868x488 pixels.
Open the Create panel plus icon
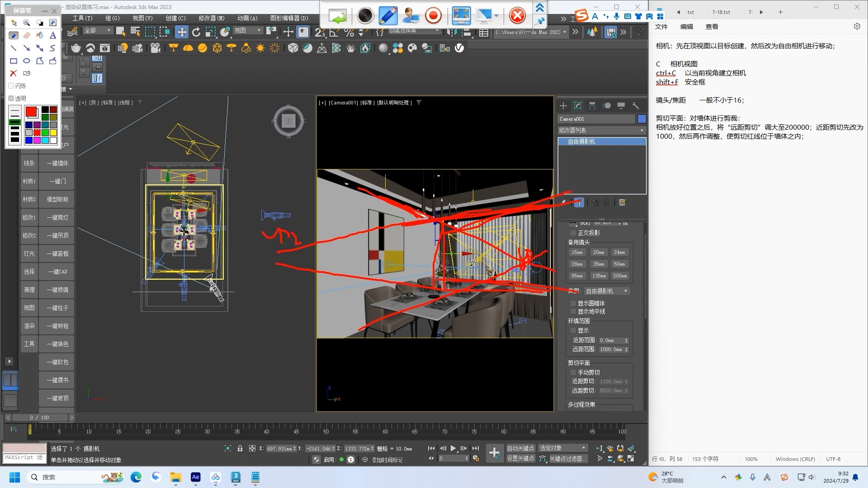(563, 105)
